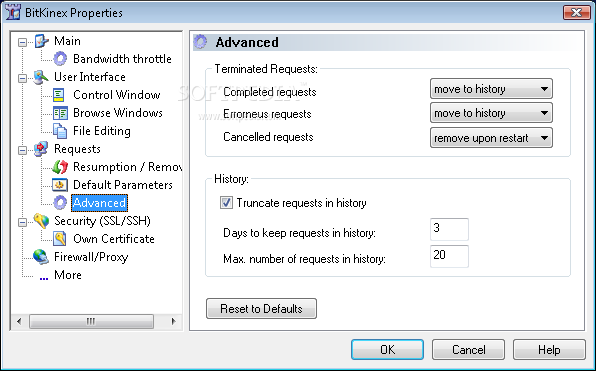This screenshot has height=371, width=596.
Task: Collapse the Requests tree node
Action: [x=23, y=150]
